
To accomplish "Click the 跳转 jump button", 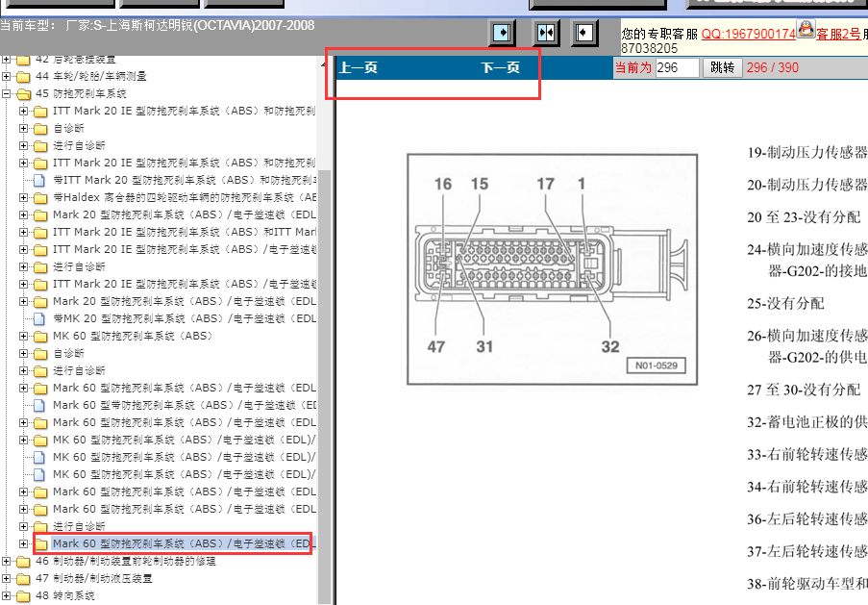I will [x=723, y=67].
